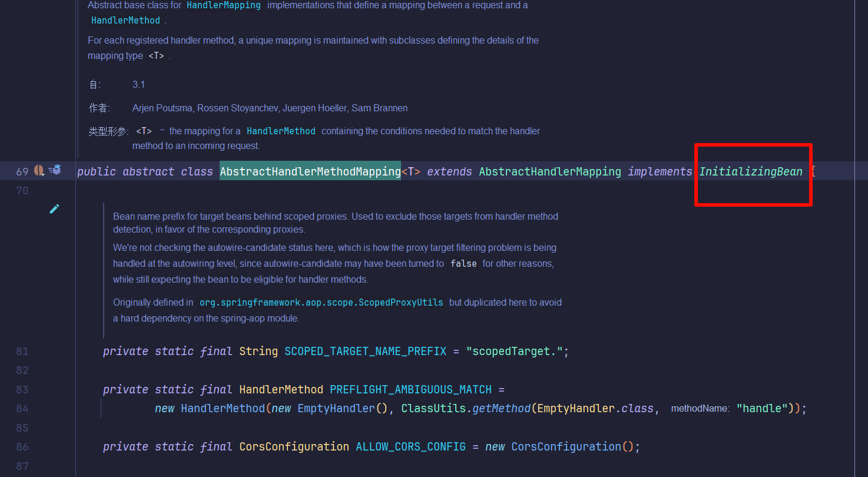Screen dimensions: 868x477
Task: Click the 'public' keyword on line 69
Action: [x=97, y=171]
